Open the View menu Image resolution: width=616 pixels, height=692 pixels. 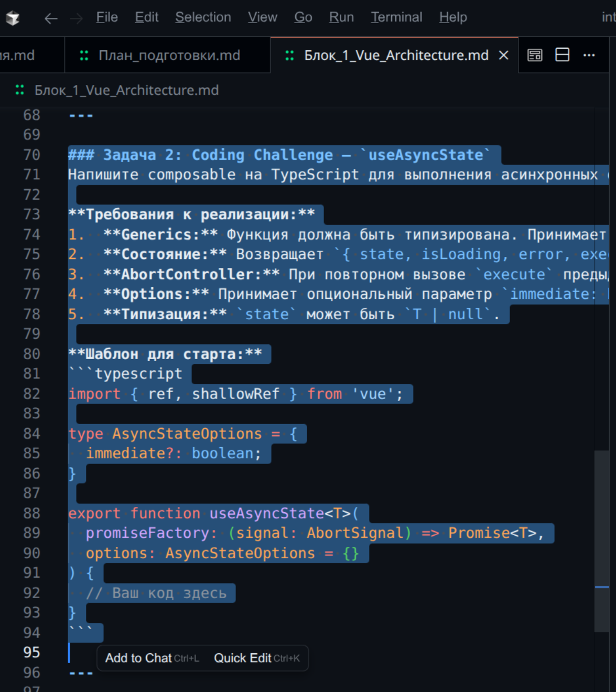(262, 17)
